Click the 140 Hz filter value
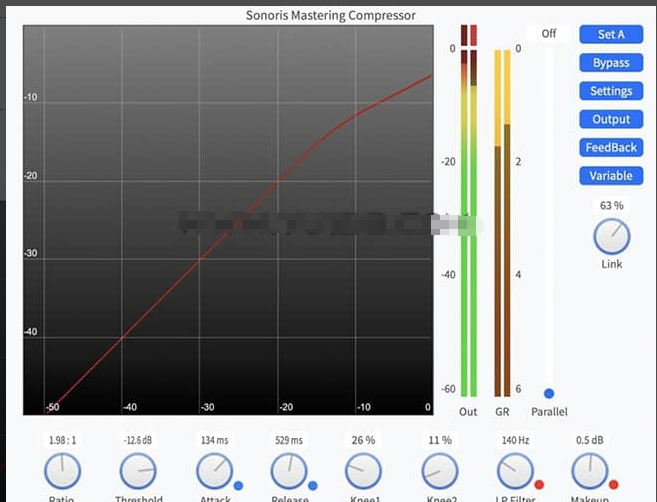Image resolution: width=657 pixels, height=502 pixels. [x=515, y=440]
